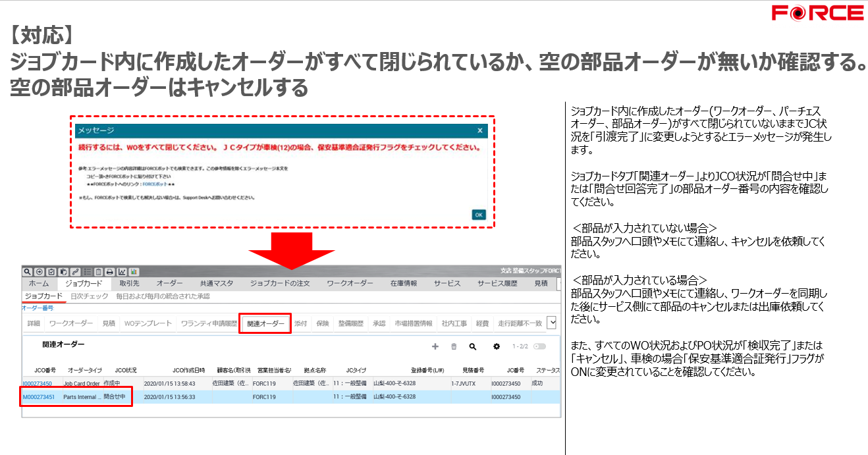Click the trash delete icon in list
Image resolution: width=868 pixels, height=455 pixels.
point(454,346)
